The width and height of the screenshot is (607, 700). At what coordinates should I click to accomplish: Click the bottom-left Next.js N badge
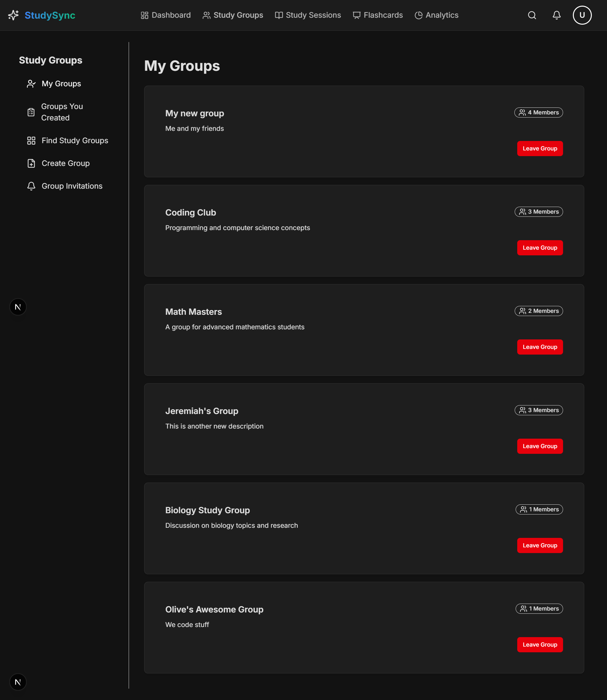point(18,682)
